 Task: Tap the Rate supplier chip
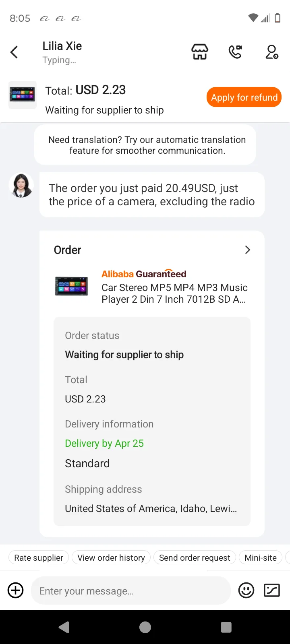39,558
